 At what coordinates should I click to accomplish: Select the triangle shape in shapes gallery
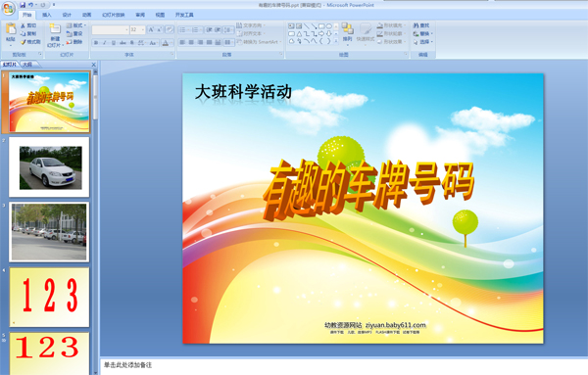coord(299,33)
